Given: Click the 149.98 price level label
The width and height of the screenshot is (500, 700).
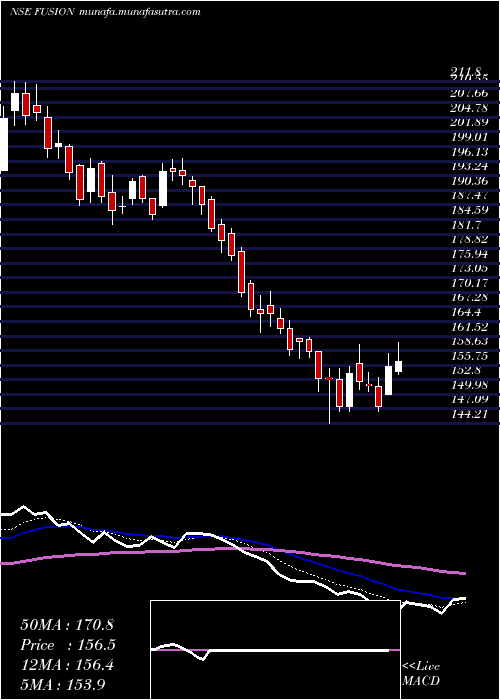Looking at the screenshot, I should 470,384.
